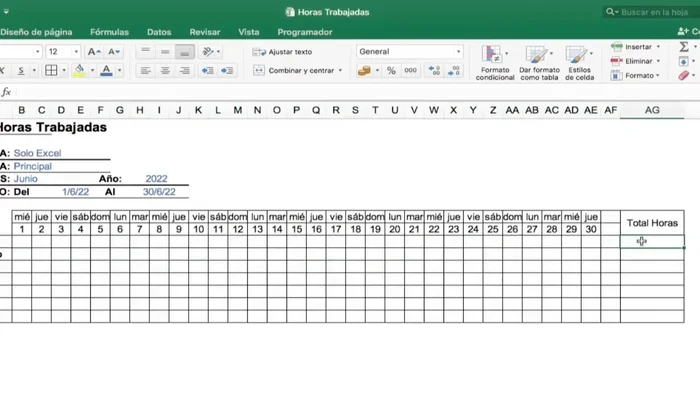Click the accounting currency format icon

(364, 71)
